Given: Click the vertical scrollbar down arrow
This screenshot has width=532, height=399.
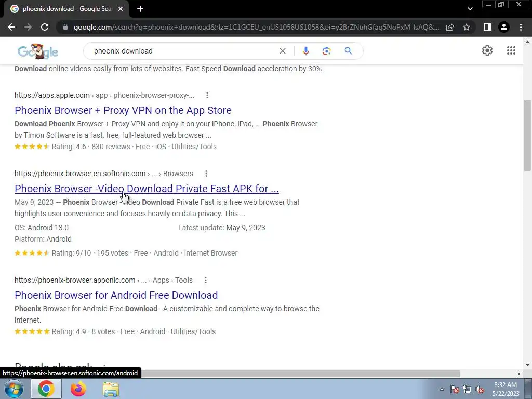Looking at the screenshot, I should click(x=528, y=365).
